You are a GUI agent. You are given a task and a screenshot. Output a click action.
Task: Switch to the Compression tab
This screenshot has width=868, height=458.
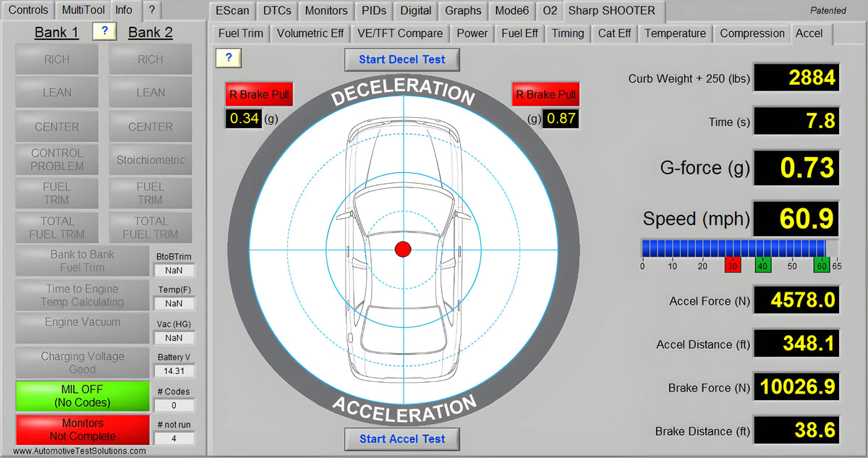752,33
